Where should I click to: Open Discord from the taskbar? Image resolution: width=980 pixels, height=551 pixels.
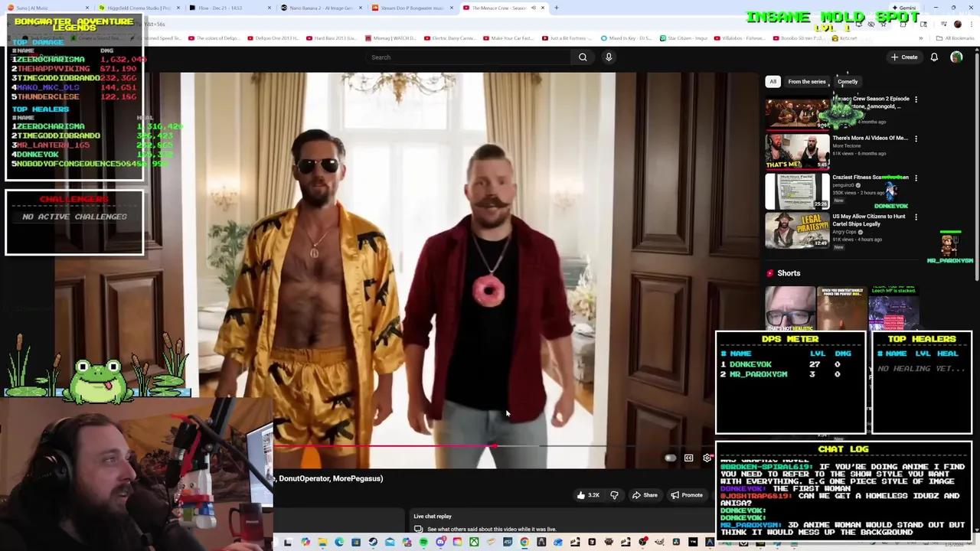pos(440,543)
